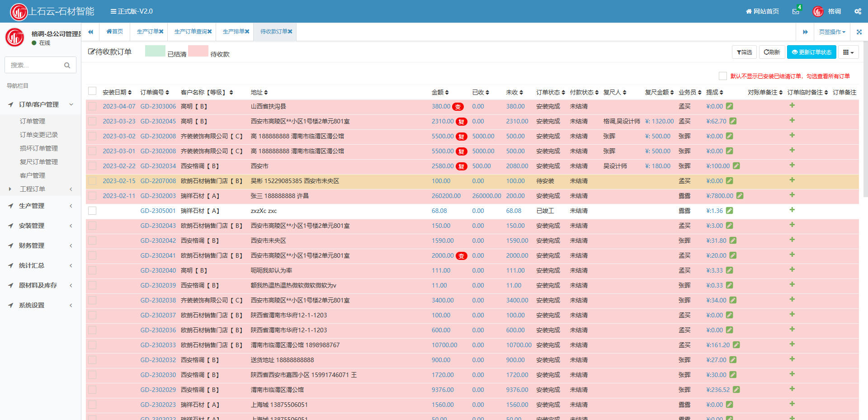Screen dimensions: 868x420
Task: Edit commission ¥:236.52 icon
Action: [736, 390]
